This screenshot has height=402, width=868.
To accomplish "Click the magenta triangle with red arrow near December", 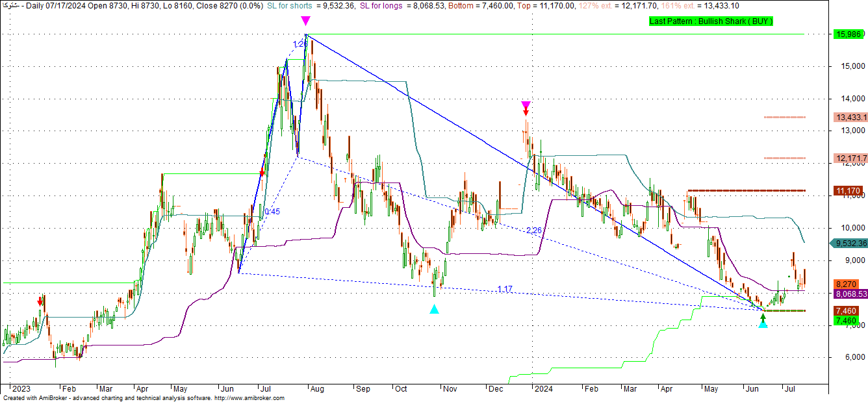I will click(x=526, y=108).
